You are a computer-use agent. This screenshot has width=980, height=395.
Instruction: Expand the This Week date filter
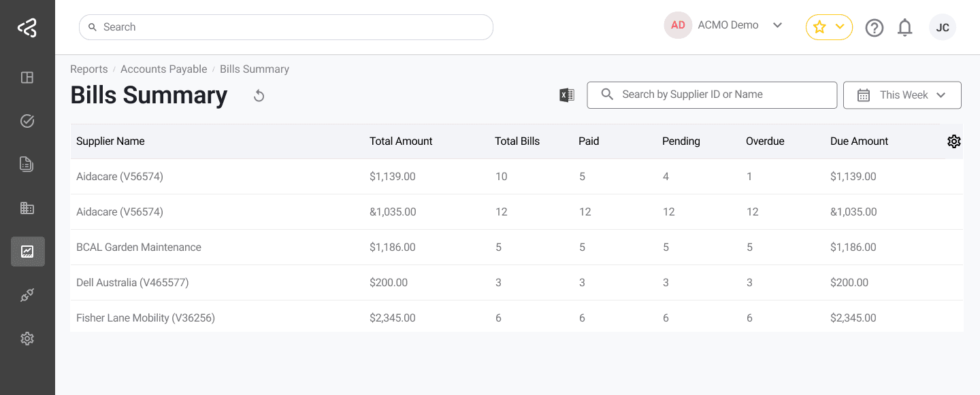point(902,95)
